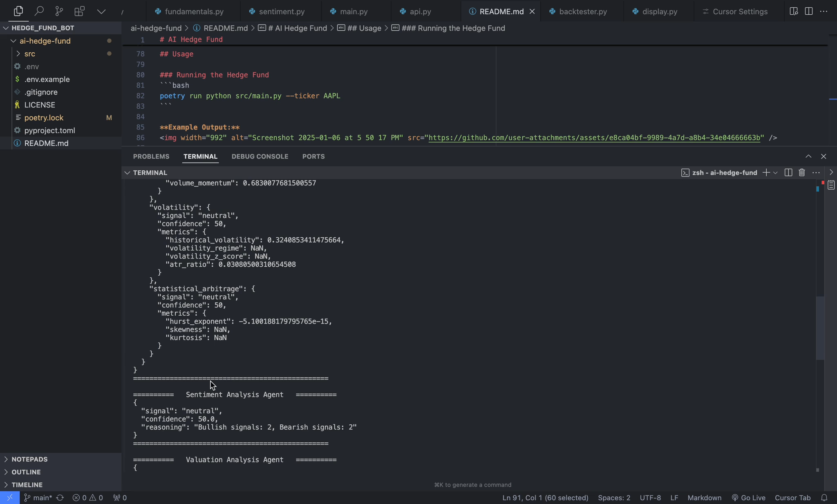Open the Explorer view icon
Image resolution: width=837 pixels, height=504 pixels.
18,11
